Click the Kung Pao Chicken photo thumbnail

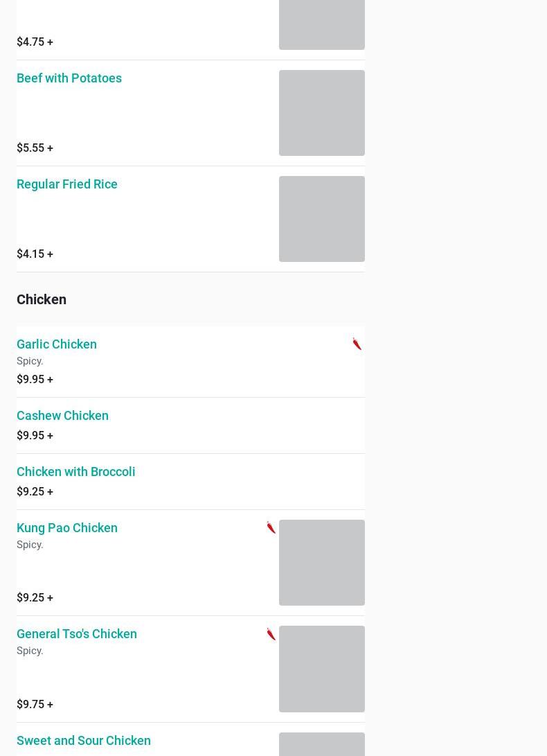click(x=322, y=563)
